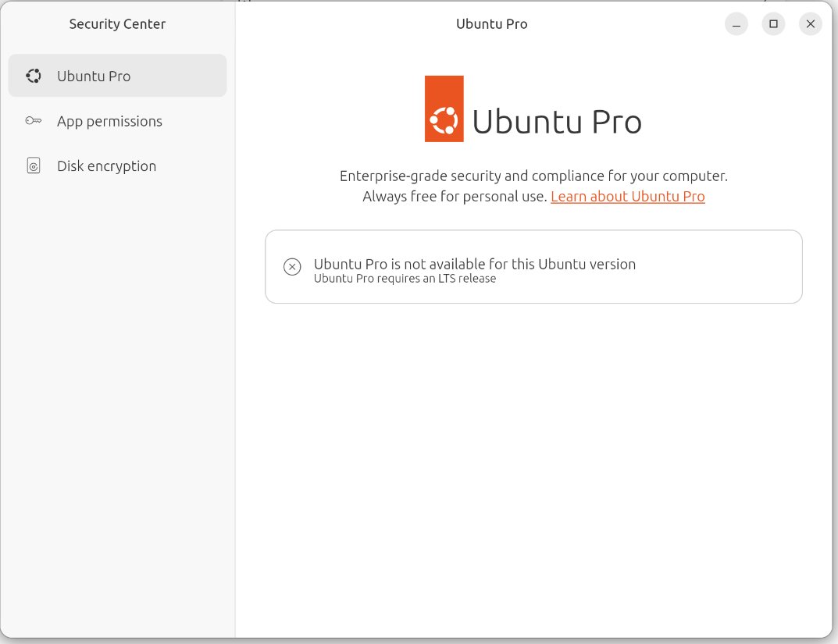The width and height of the screenshot is (838, 644).
Task: Follow the Learn about Ubuntu Pro link
Action: (627, 197)
